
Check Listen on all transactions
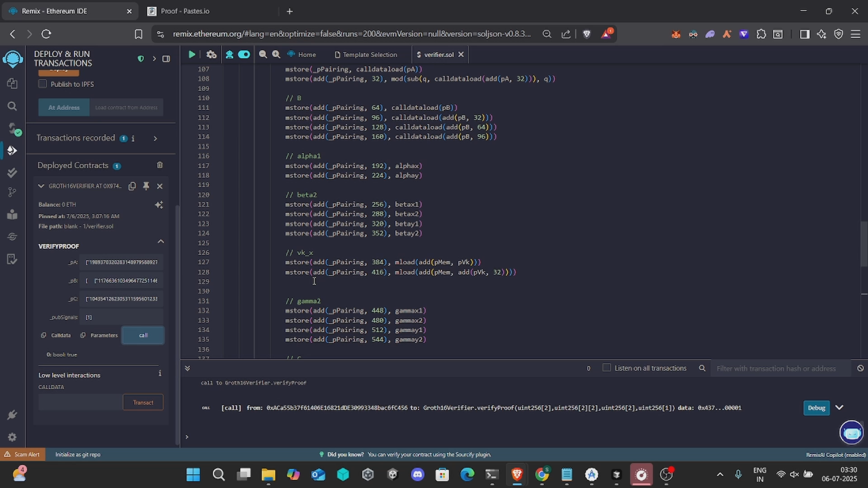pyautogui.click(x=607, y=368)
